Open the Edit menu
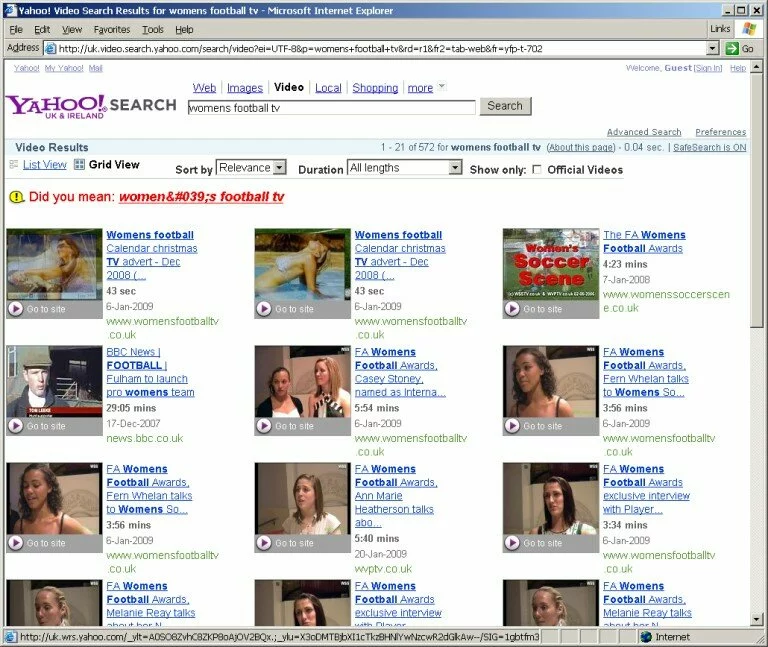This screenshot has height=647, width=768. tap(42, 29)
